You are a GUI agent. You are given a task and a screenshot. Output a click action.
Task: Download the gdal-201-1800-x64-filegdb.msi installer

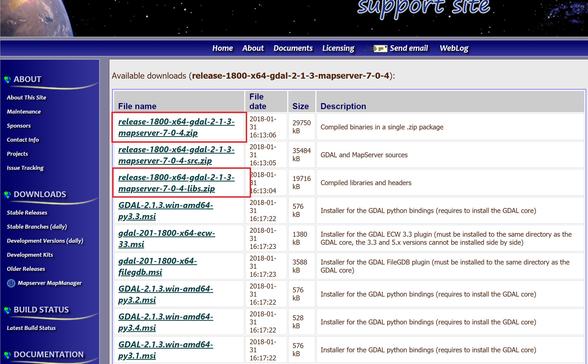coord(157,266)
